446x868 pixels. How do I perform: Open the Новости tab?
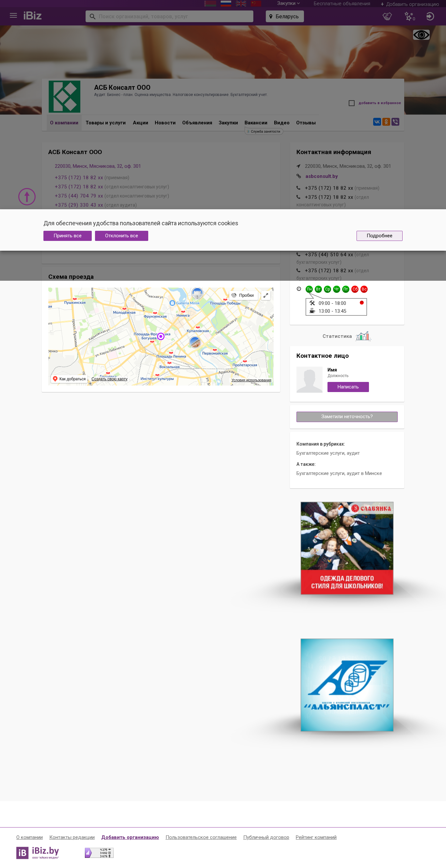click(x=165, y=123)
